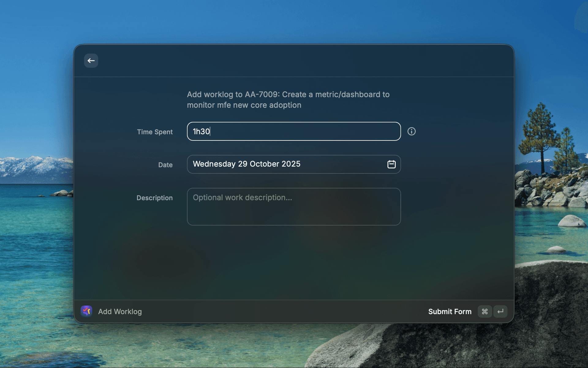588x368 pixels.
Task: Click the Date field label
Action: point(165,165)
